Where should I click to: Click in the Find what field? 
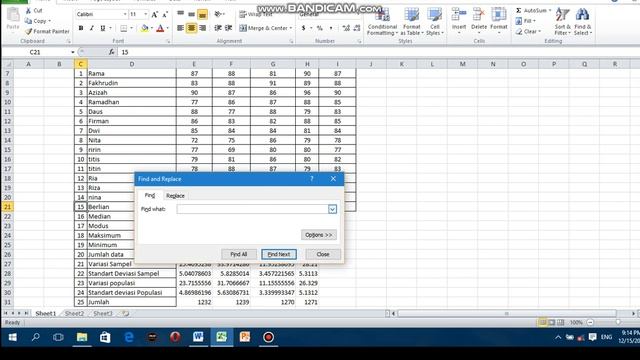pyautogui.click(x=252, y=209)
